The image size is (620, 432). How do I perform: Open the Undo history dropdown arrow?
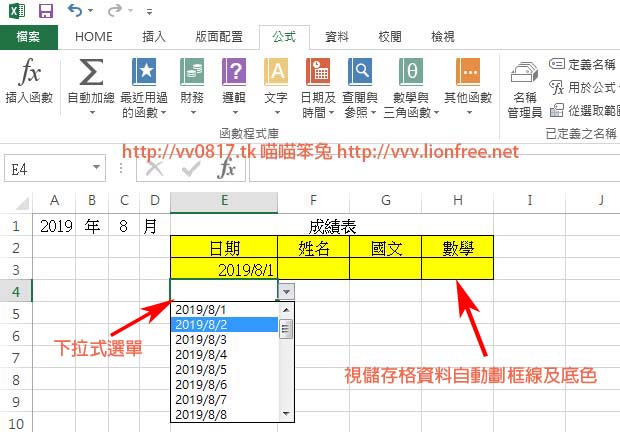[91, 11]
